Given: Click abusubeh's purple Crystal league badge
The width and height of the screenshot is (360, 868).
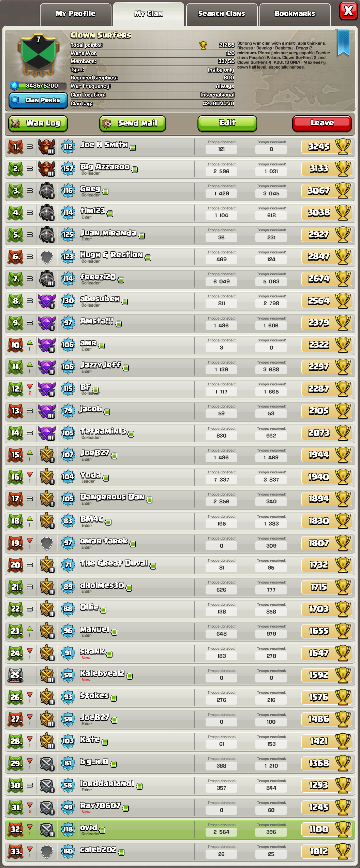Looking at the screenshot, I should [46, 301].
